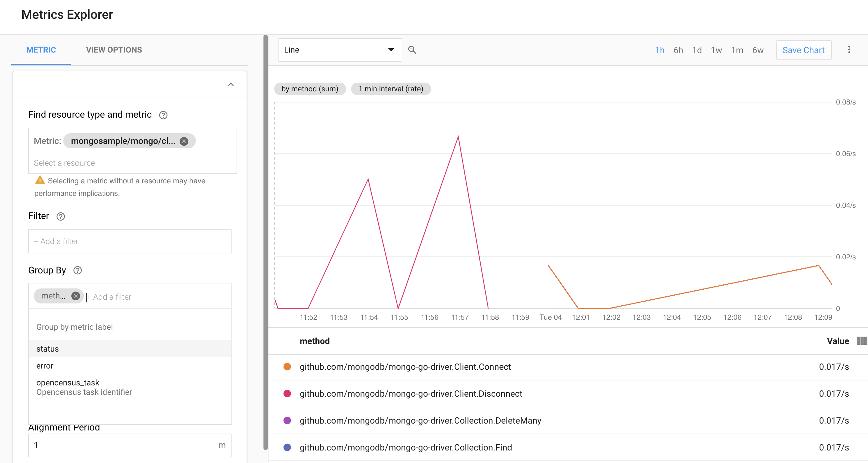The image size is (868, 463).
Task: Toggle Client.Connect series via orange dot
Action: (x=287, y=367)
